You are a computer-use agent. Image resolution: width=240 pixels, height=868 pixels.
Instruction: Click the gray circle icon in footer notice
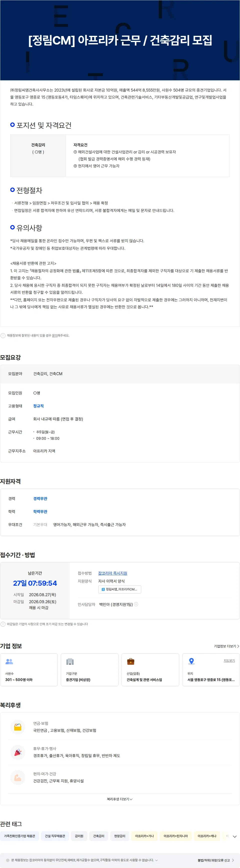pyautogui.click(x=8, y=860)
